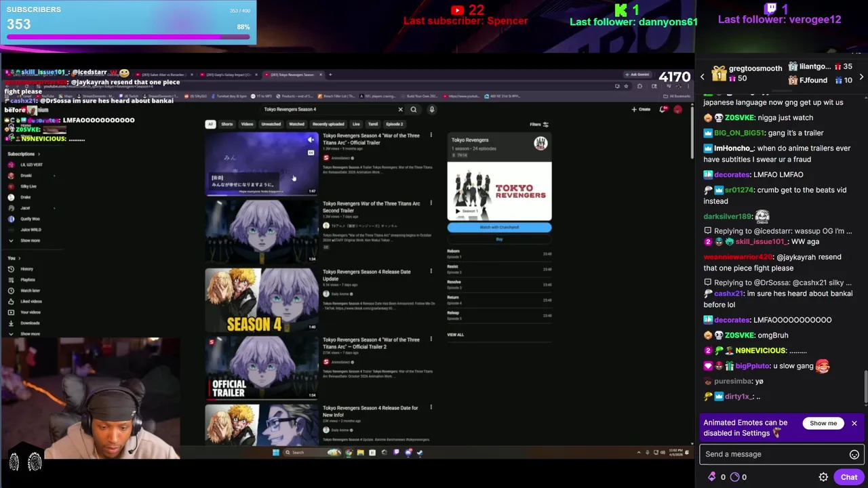Open the Reborn Episode 1 row
Screen dimensions: 868x488
499,253
